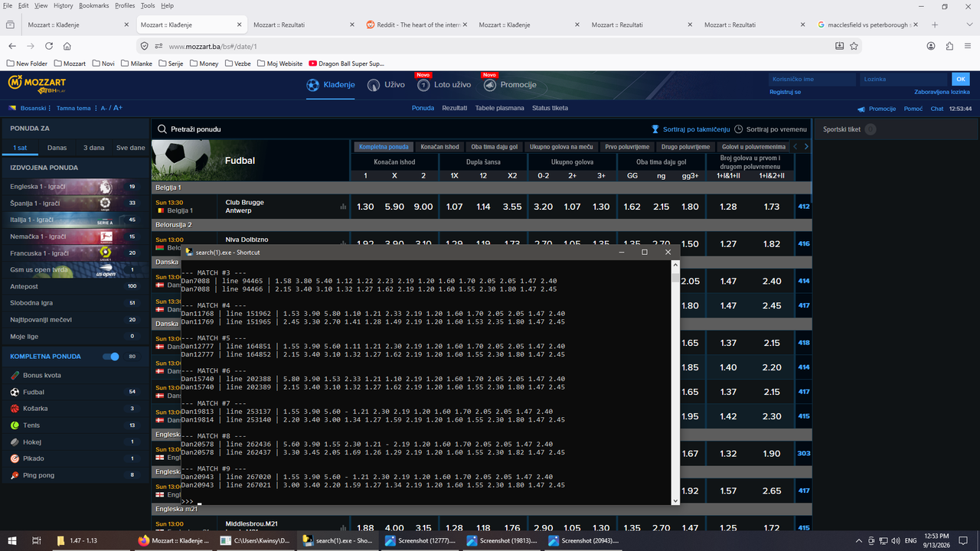
Task: Open the Firefox home page button
Action: (67, 46)
